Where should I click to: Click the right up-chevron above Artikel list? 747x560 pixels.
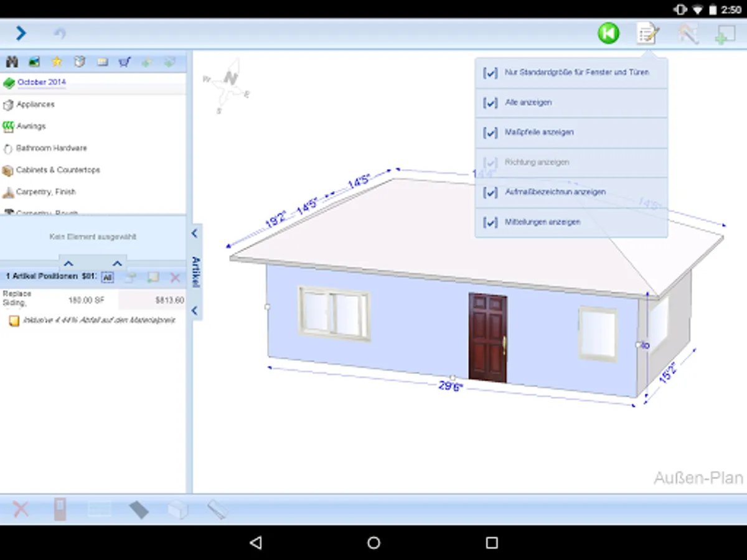[117, 263]
